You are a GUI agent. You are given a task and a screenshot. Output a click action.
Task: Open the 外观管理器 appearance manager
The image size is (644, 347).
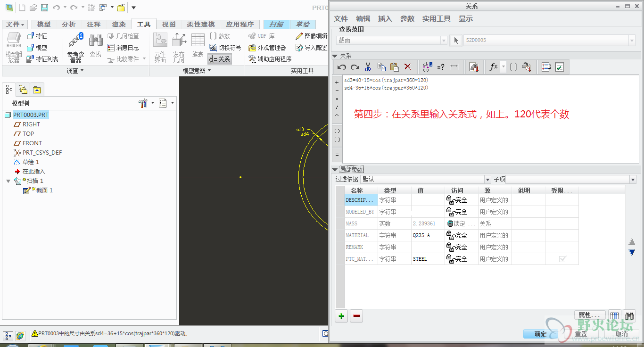(267, 48)
